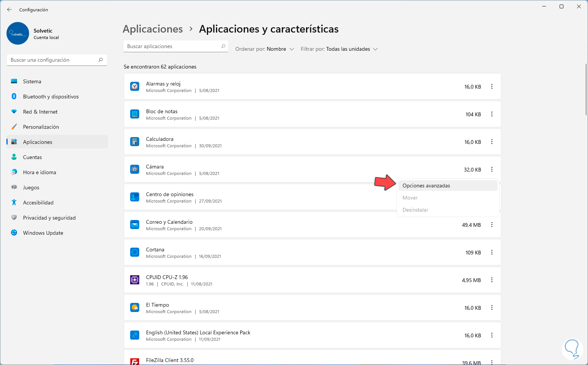588x365 pixels.
Task: Select Opciones avanzadas from the context menu
Action: pos(448,186)
